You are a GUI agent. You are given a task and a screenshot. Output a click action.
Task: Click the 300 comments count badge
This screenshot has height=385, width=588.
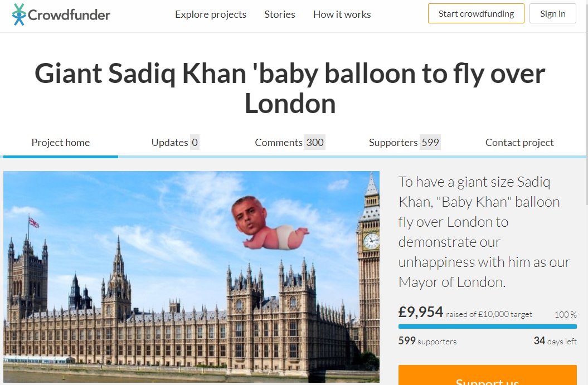[x=315, y=143]
